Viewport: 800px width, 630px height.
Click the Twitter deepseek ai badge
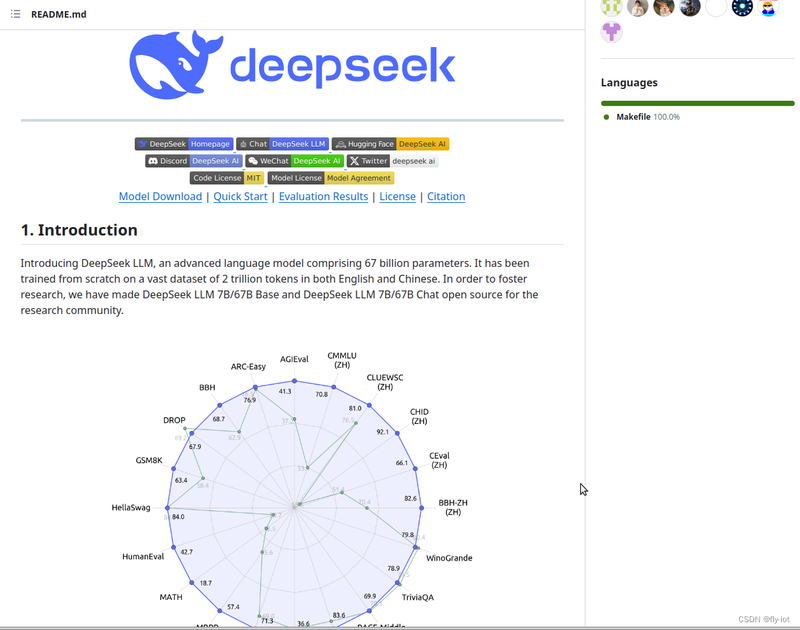393,161
